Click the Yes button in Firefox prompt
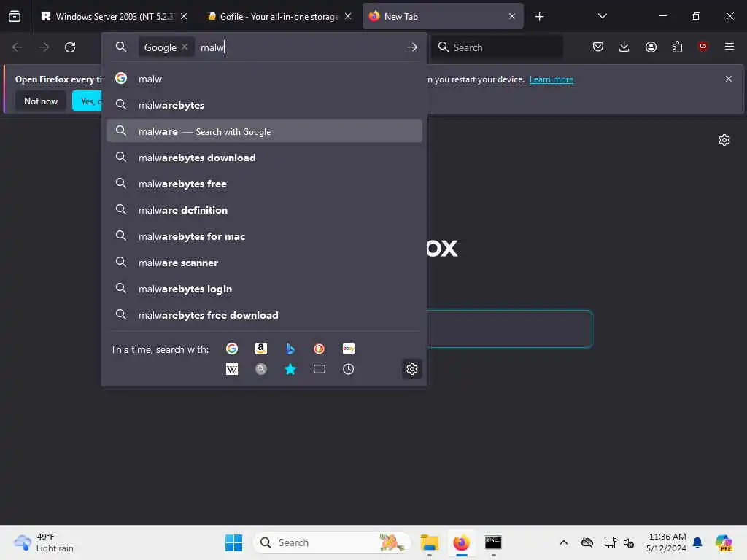Screen dimensions: 747x560 click(x=88, y=101)
